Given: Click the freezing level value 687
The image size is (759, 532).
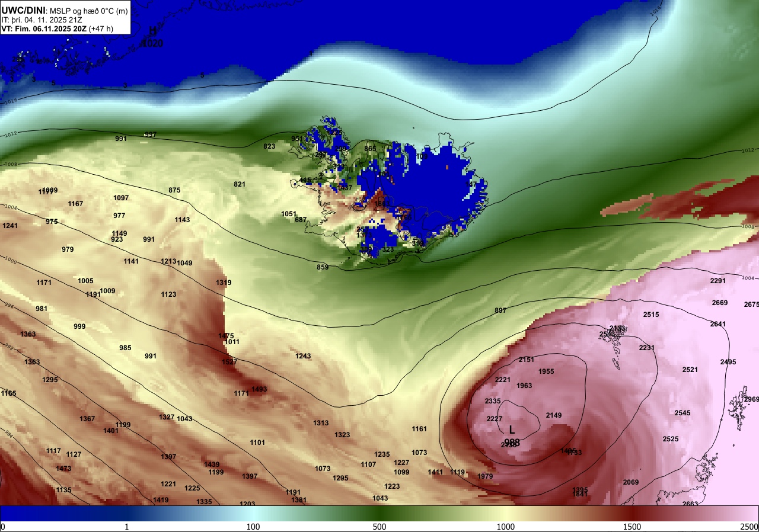Looking at the screenshot, I should pyautogui.click(x=301, y=220).
